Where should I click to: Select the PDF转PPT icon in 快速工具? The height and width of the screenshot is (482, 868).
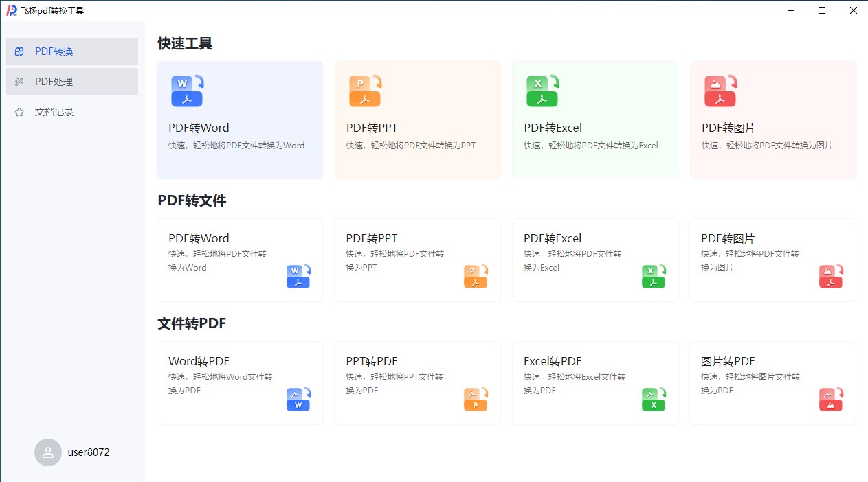pyautogui.click(x=365, y=90)
